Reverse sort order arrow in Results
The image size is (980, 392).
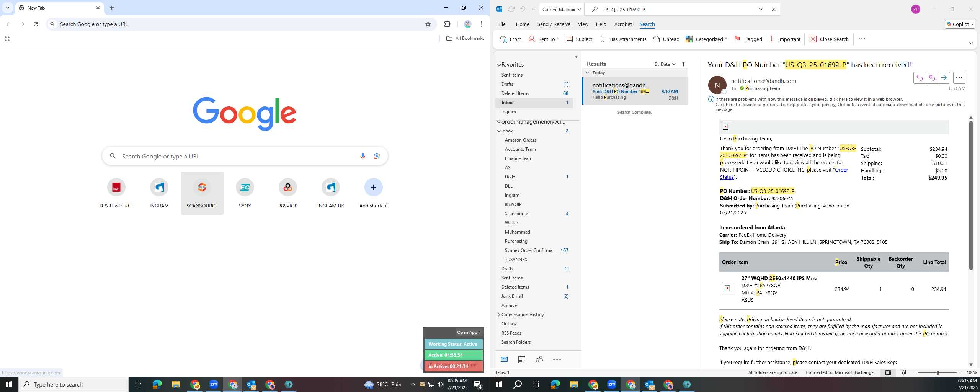[683, 64]
